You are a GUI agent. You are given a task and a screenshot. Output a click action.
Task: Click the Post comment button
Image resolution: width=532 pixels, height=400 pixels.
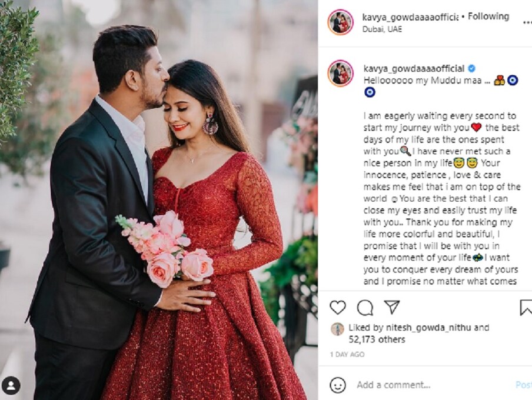[524, 385]
